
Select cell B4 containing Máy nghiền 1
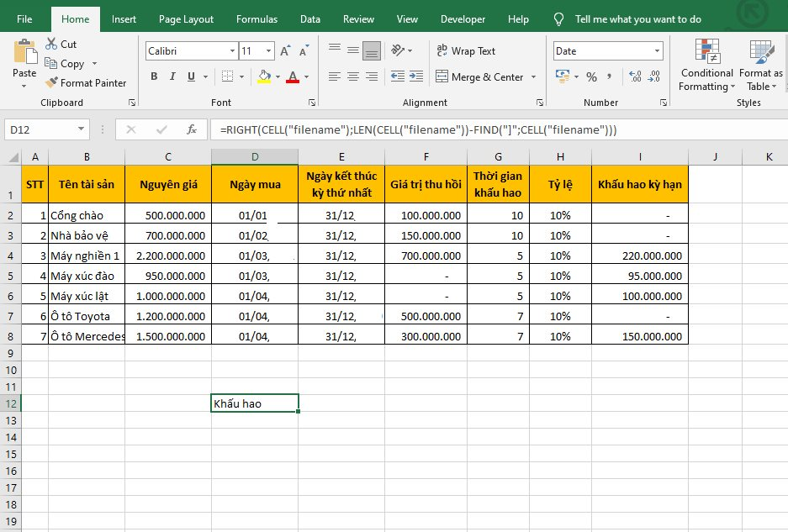[86, 255]
